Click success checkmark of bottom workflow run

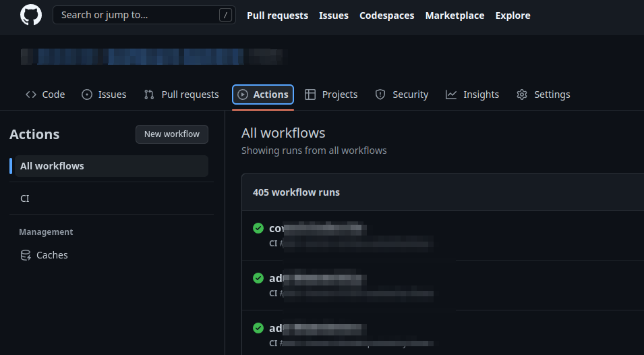point(258,328)
